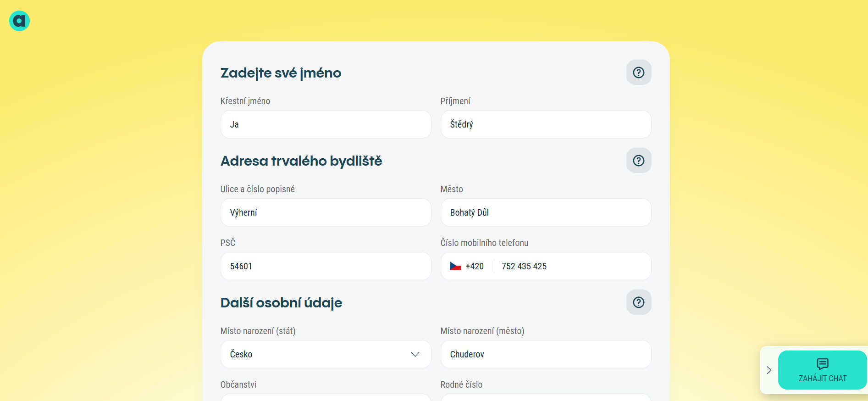Click the 'Rodné číslo' field label
Image resolution: width=868 pixels, height=401 pixels.
(461, 384)
